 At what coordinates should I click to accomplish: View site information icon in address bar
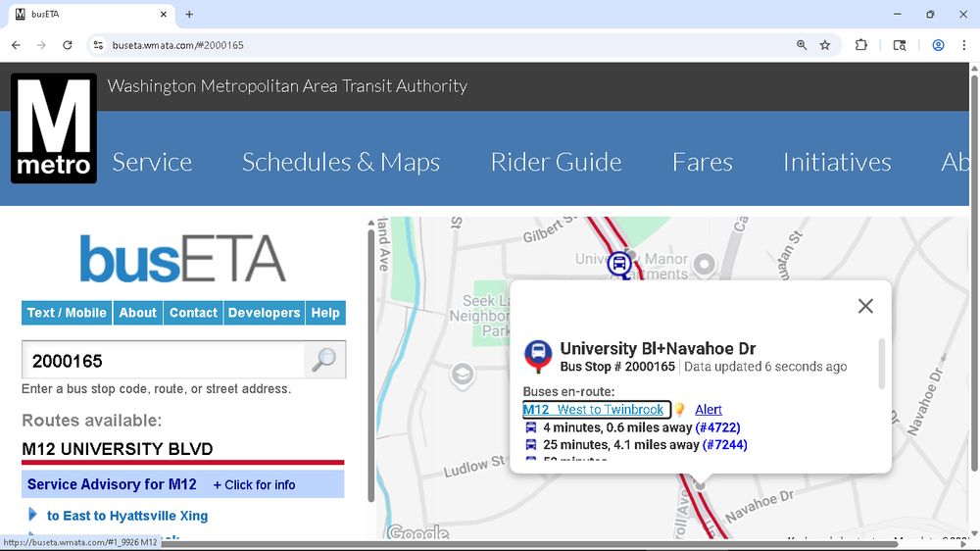click(98, 45)
